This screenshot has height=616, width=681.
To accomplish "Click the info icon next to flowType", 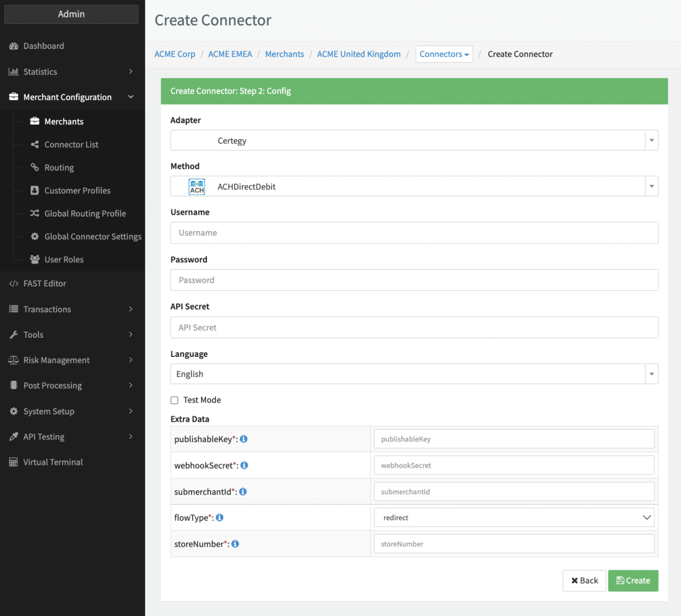I will tap(220, 518).
